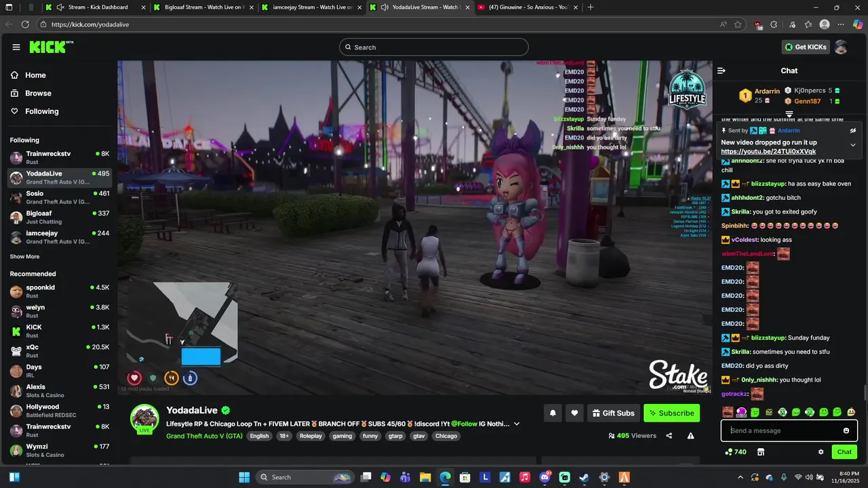Open Bigloaaf channel in sidebar
The height and width of the screenshot is (488, 868).
pos(60,217)
